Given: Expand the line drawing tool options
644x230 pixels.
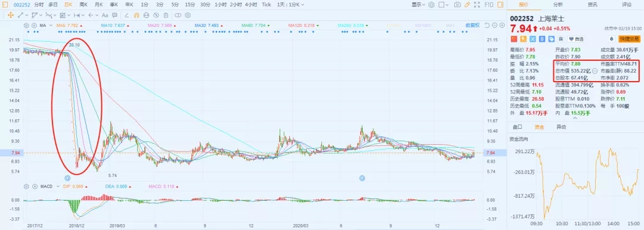Looking at the screenshot, I should coord(27,15).
